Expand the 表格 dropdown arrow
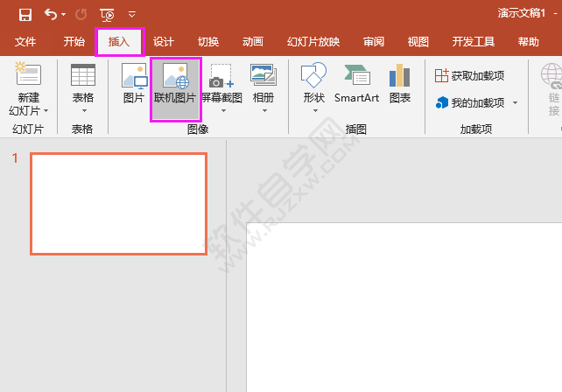Viewport: 562px width, 392px height. (84, 111)
